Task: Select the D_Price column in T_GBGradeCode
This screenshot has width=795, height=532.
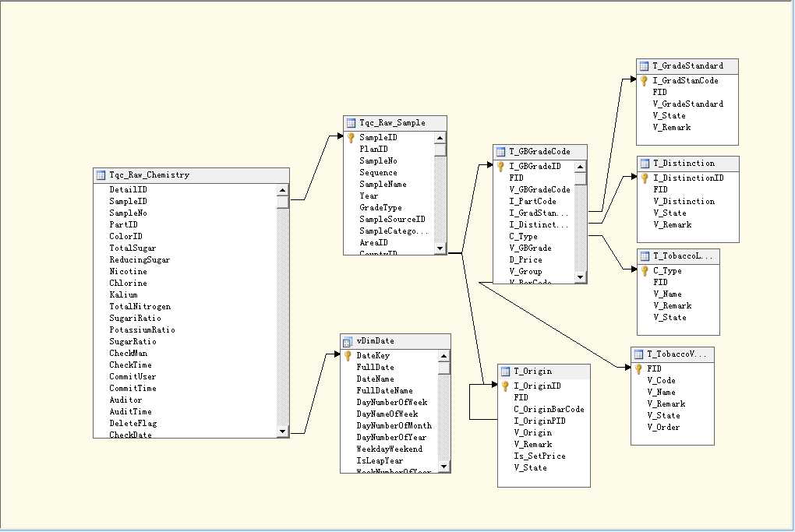Action: click(526, 259)
